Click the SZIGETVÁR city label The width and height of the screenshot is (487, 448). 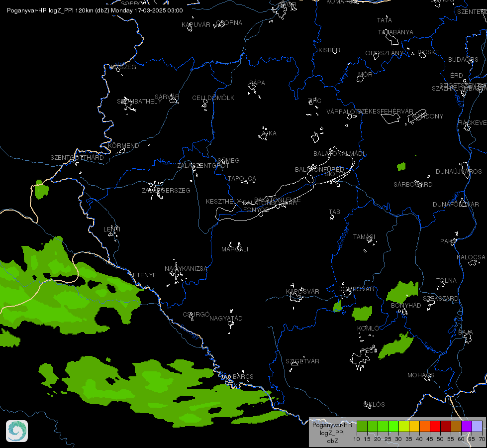point(302,361)
